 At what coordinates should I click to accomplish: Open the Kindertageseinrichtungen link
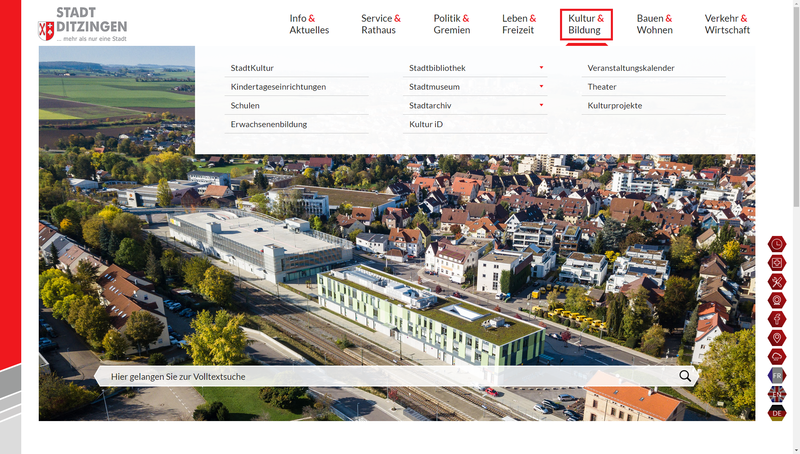(x=278, y=87)
